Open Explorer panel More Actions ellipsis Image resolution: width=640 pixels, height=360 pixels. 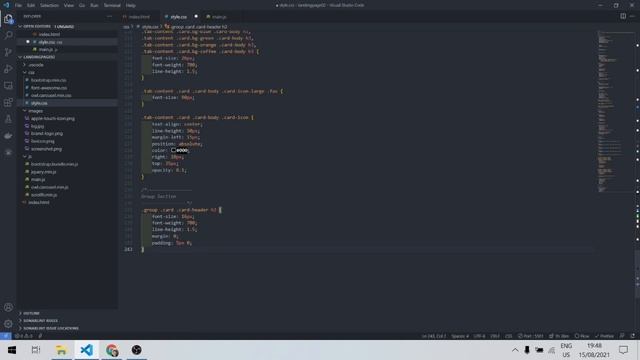pos(109,16)
